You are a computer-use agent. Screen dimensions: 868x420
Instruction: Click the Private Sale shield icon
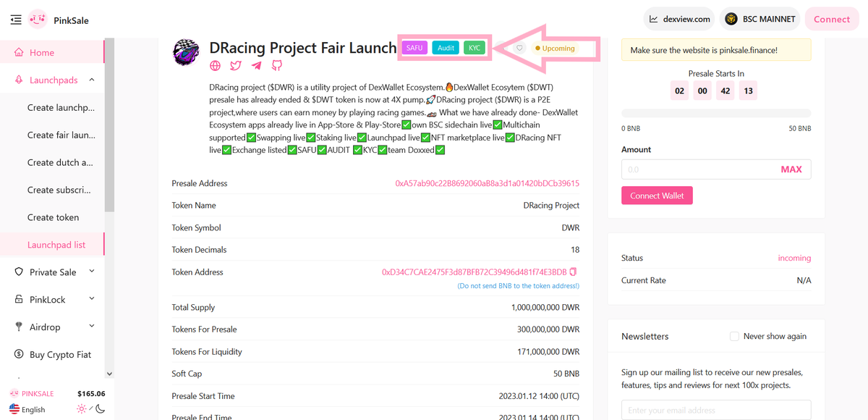tap(19, 272)
